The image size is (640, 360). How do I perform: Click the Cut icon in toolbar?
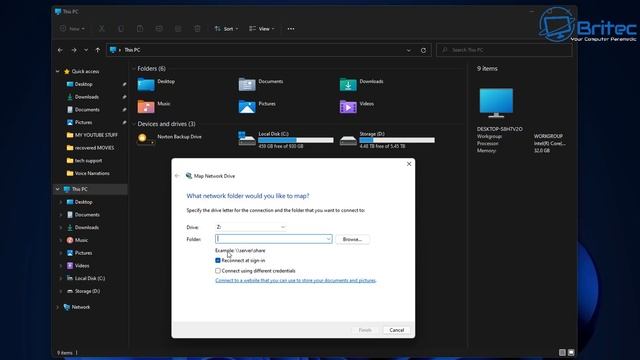101,29
